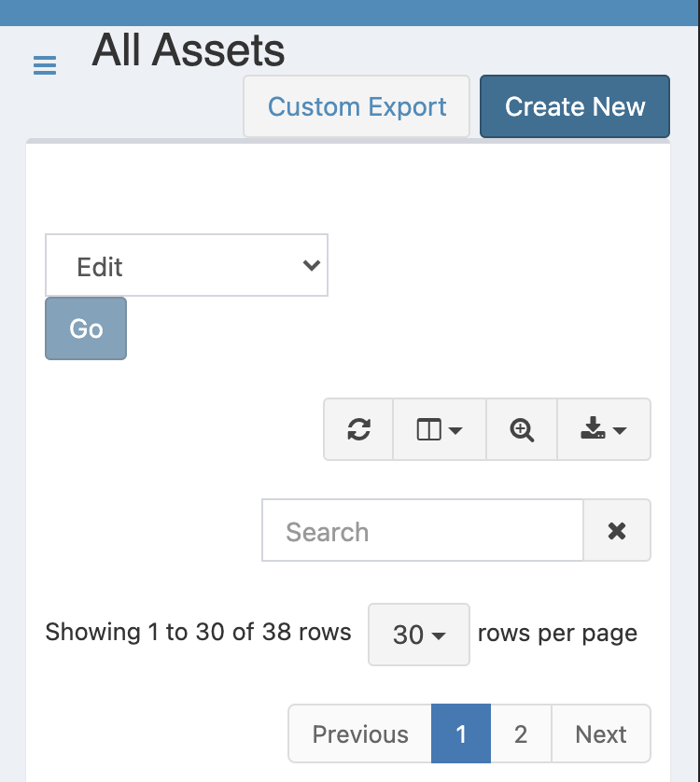Advance with the Next pagination button
The width and height of the screenshot is (700, 782).
click(x=601, y=733)
